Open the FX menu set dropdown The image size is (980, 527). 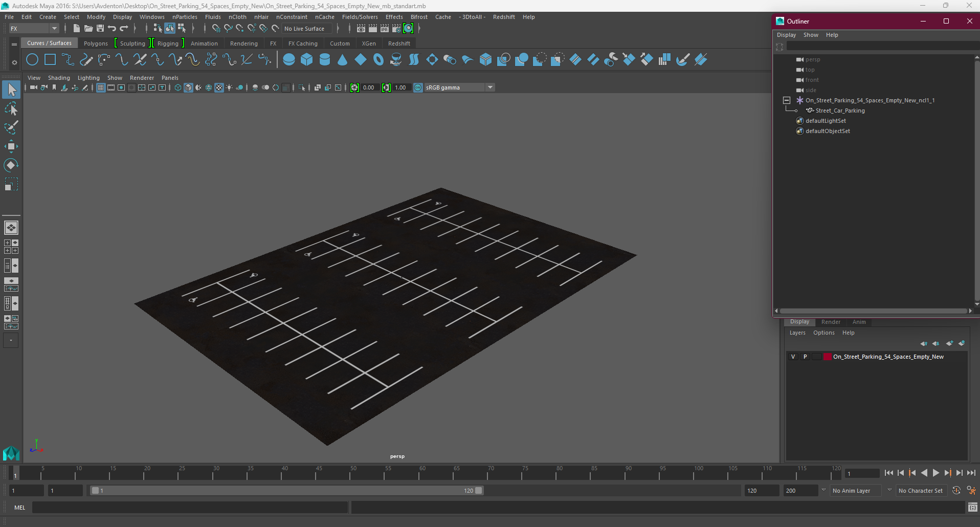click(x=34, y=29)
